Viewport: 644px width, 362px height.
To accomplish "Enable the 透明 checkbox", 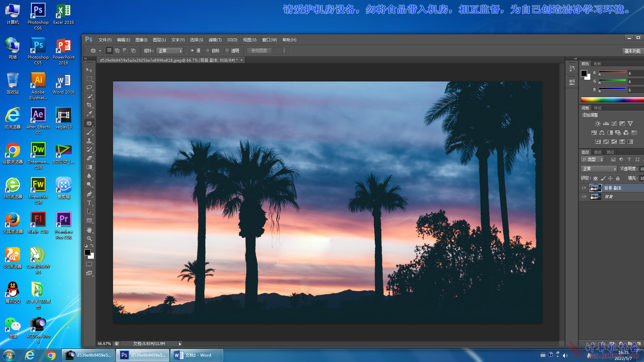I will coord(227,51).
